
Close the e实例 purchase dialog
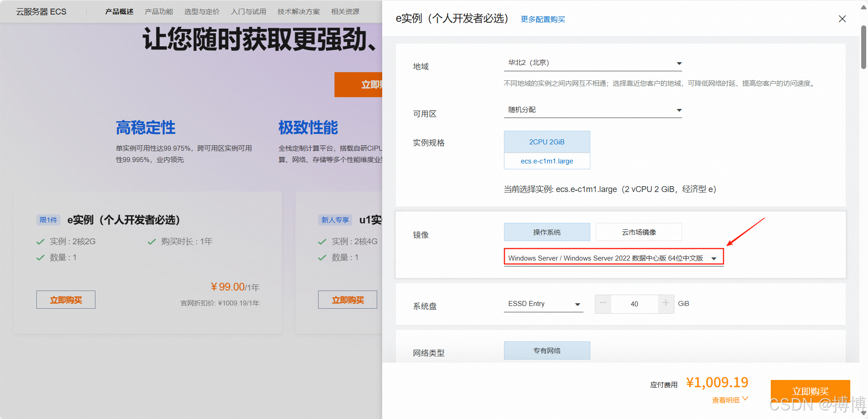842,19
